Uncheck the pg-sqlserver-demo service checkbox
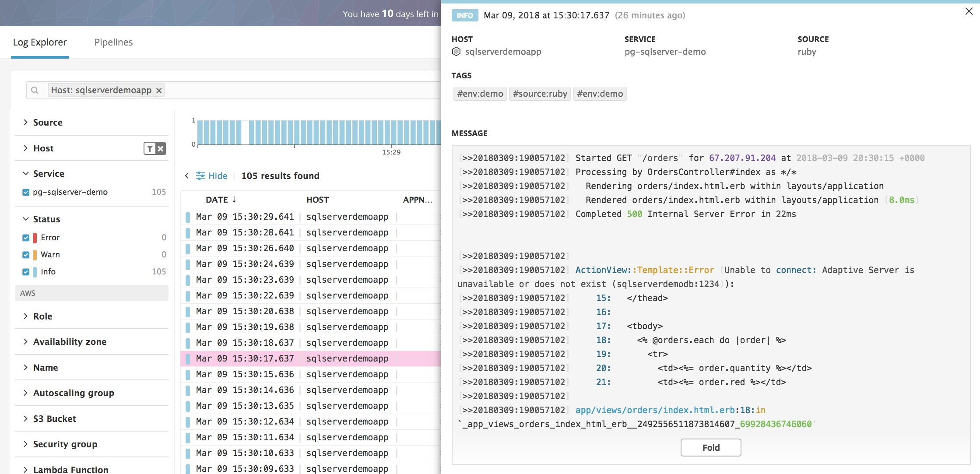Image resolution: width=980 pixels, height=474 pixels. (25, 192)
